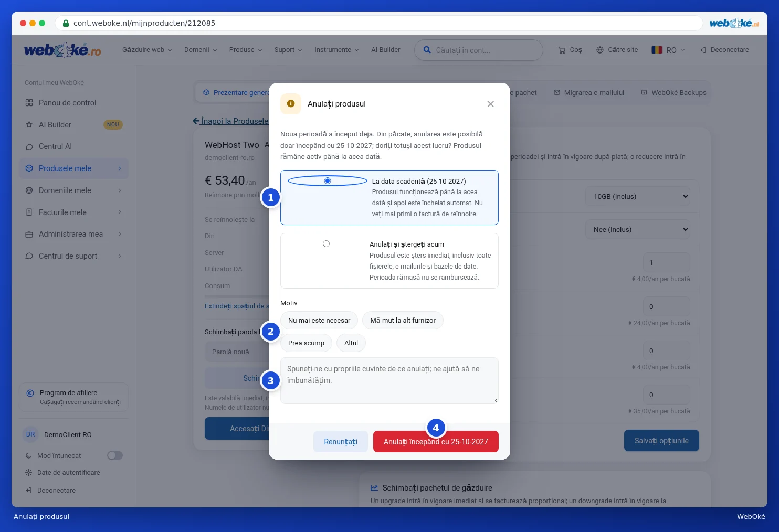The image size is (779, 532).
Task: Open the Domenii menu
Action: (x=201, y=50)
